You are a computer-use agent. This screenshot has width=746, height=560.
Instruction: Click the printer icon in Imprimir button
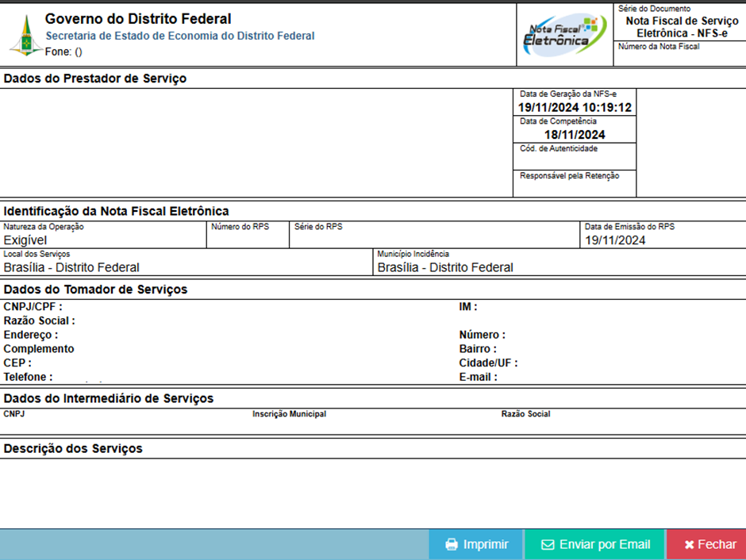click(452, 545)
